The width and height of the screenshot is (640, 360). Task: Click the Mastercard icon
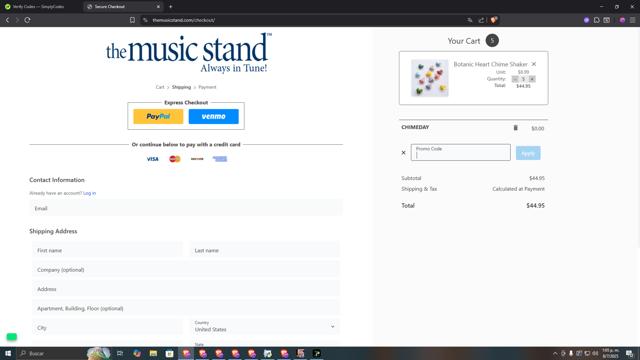pyautogui.click(x=175, y=159)
